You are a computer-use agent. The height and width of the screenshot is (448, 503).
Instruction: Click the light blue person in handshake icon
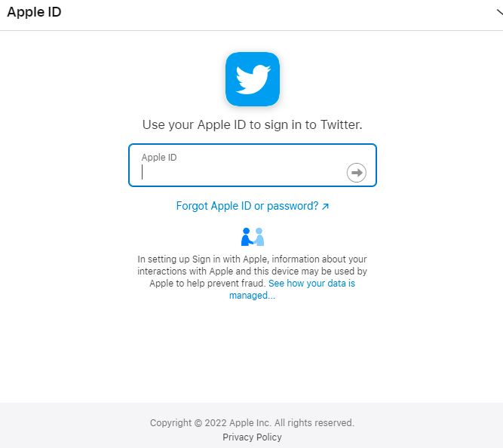[x=259, y=237]
